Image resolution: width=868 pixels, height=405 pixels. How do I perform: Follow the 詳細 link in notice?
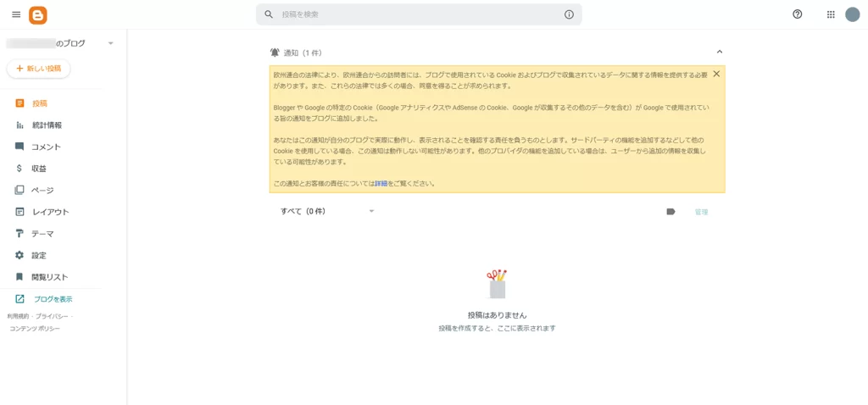coord(381,183)
